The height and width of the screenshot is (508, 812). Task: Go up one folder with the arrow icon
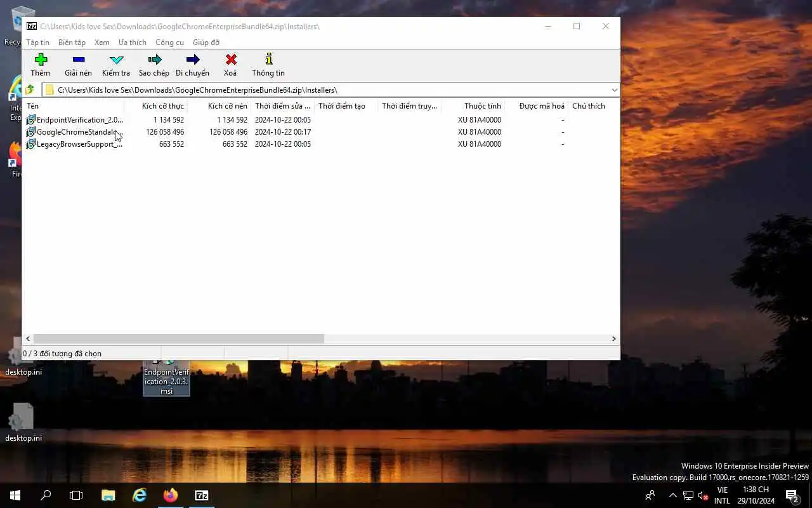[x=30, y=90]
